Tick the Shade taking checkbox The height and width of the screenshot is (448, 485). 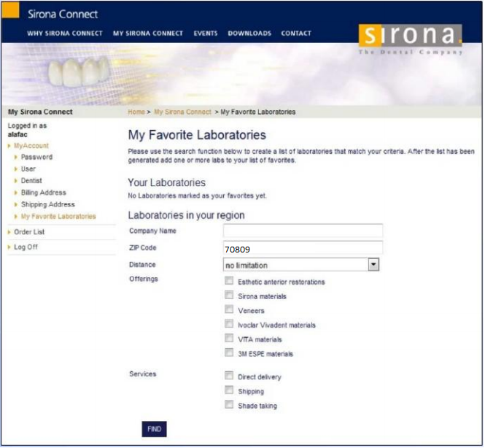point(229,404)
